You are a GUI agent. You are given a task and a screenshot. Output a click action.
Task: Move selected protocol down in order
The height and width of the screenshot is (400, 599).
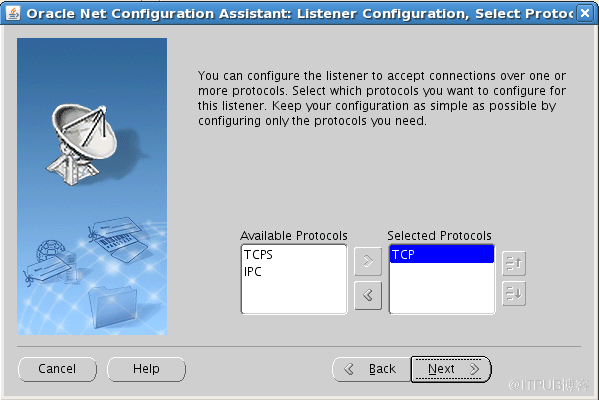[514, 293]
